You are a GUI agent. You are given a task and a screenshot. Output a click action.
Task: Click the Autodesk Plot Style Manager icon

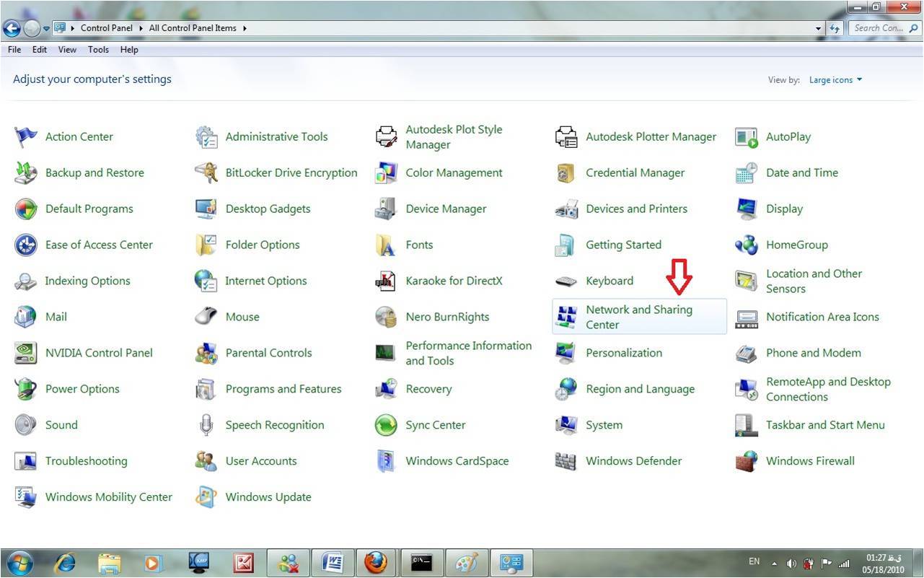(387, 136)
